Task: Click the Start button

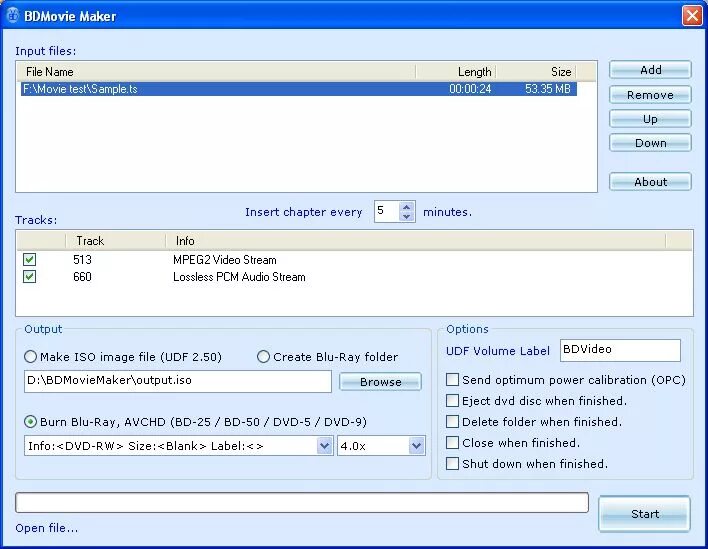Action: [x=644, y=514]
